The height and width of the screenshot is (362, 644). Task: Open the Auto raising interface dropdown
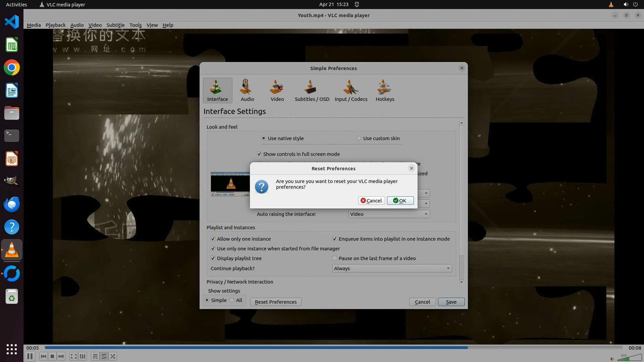pyautogui.click(x=389, y=214)
